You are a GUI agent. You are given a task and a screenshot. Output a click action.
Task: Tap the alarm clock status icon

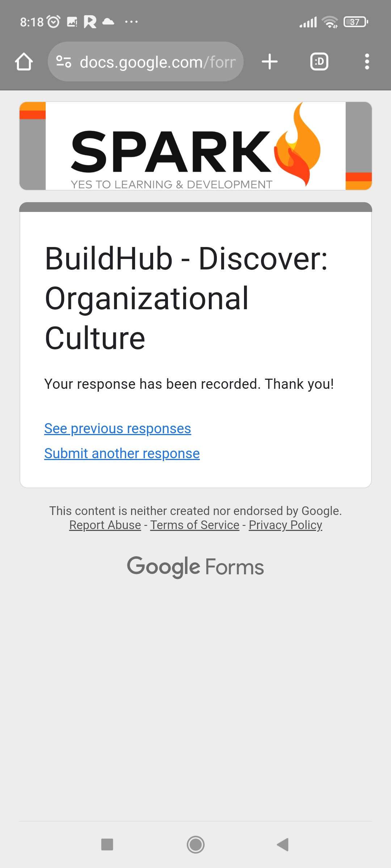click(54, 22)
